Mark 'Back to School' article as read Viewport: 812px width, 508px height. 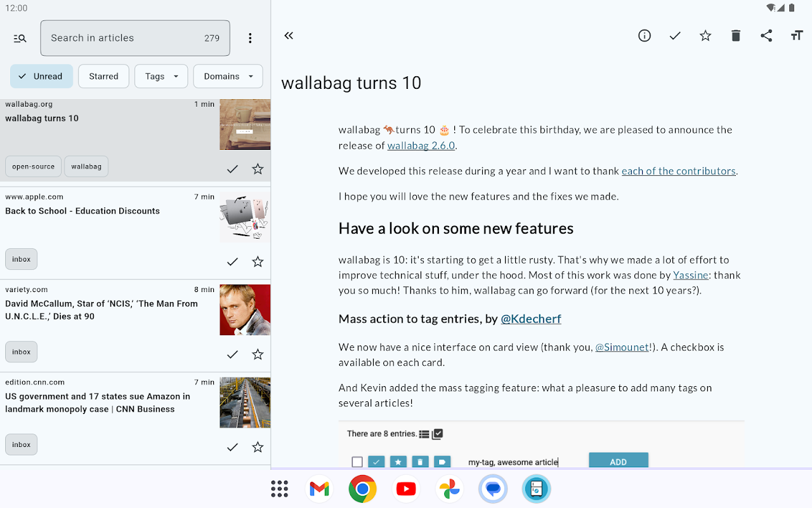click(x=232, y=262)
